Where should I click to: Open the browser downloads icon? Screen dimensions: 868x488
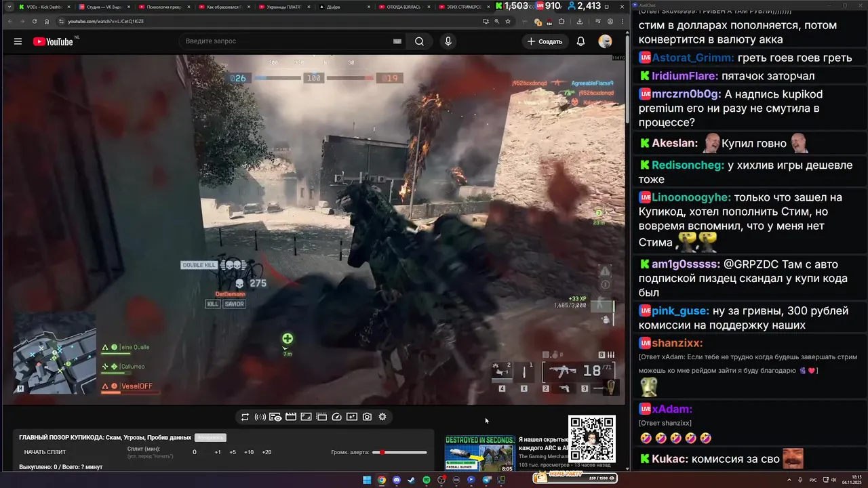click(580, 21)
